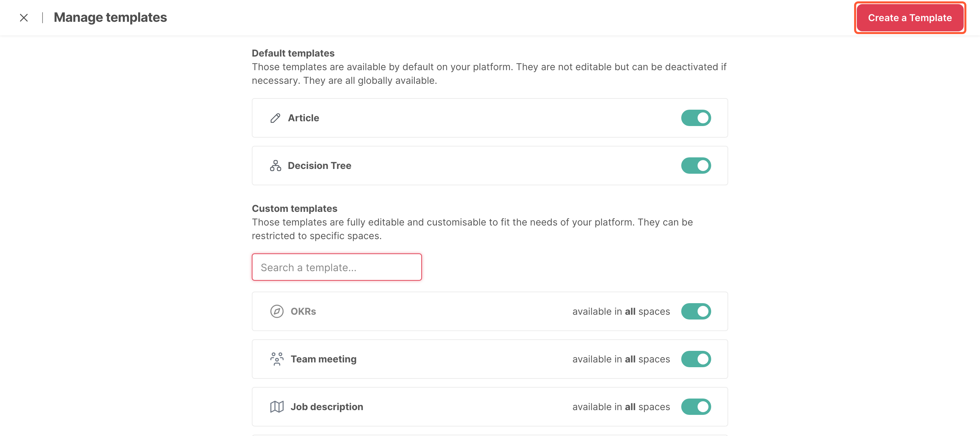
Task: Close the Manage templates page
Action: coord(23,17)
